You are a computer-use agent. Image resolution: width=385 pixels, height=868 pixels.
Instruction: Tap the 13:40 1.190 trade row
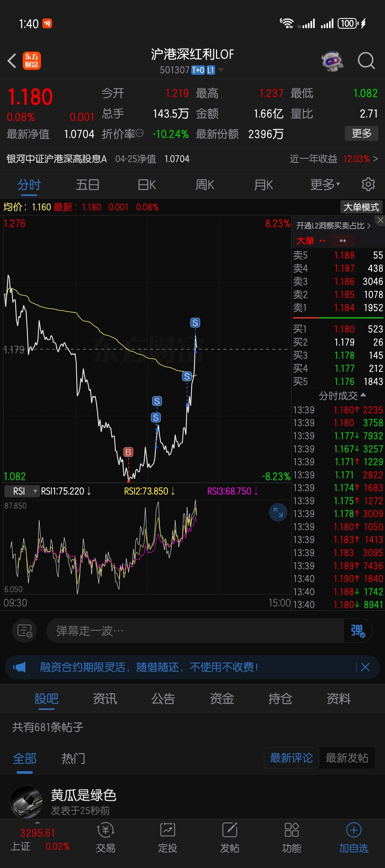(x=338, y=578)
